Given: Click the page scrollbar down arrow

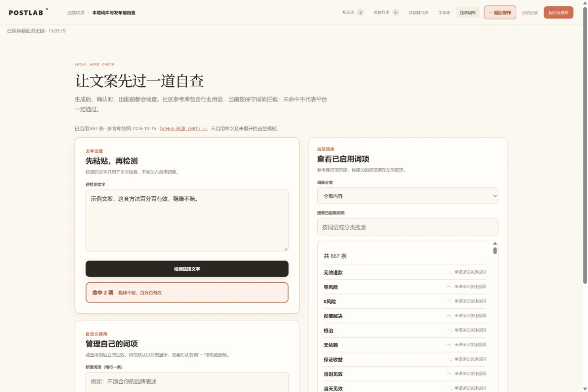Looking at the screenshot, I should pyautogui.click(x=585, y=389).
